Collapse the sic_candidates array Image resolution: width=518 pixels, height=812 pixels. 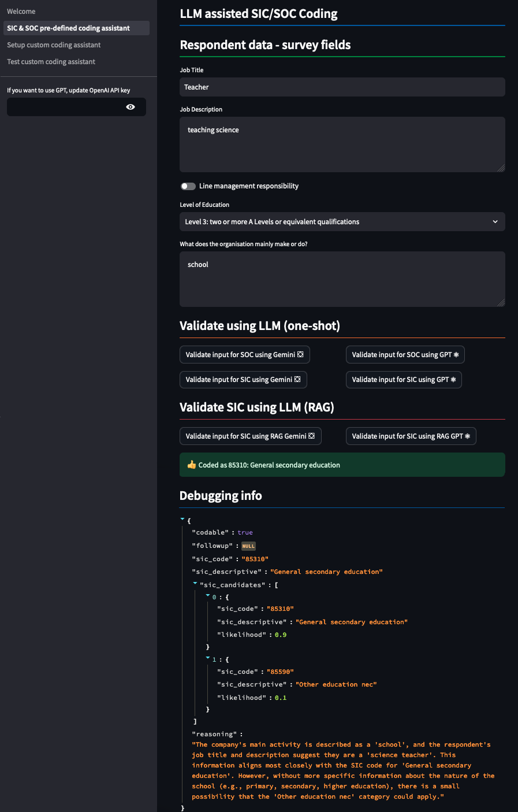(195, 584)
